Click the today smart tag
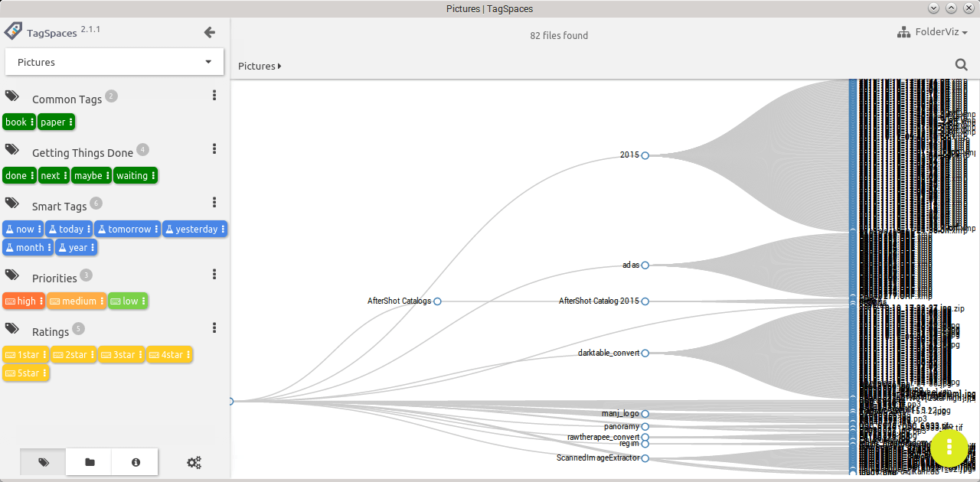 click(x=69, y=229)
